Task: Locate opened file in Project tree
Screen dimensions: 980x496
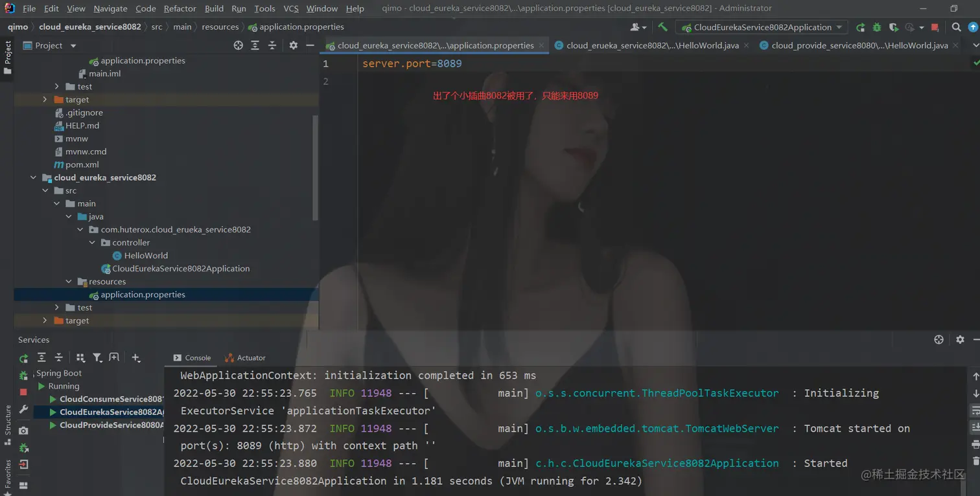Action: click(239, 45)
